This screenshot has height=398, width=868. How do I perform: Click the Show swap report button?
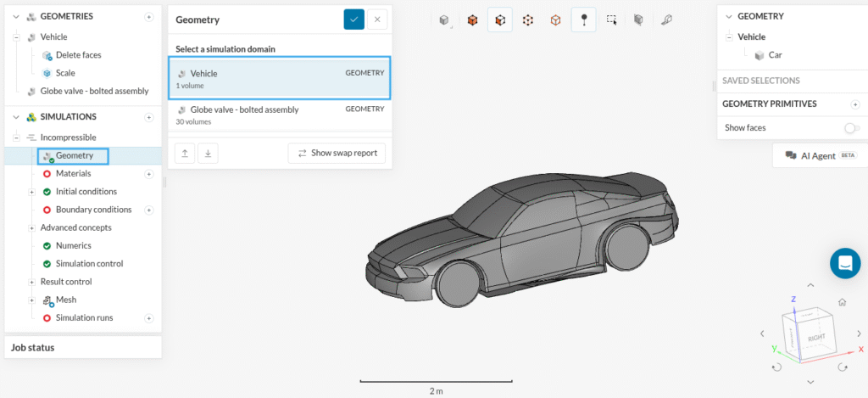tap(337, 153)
